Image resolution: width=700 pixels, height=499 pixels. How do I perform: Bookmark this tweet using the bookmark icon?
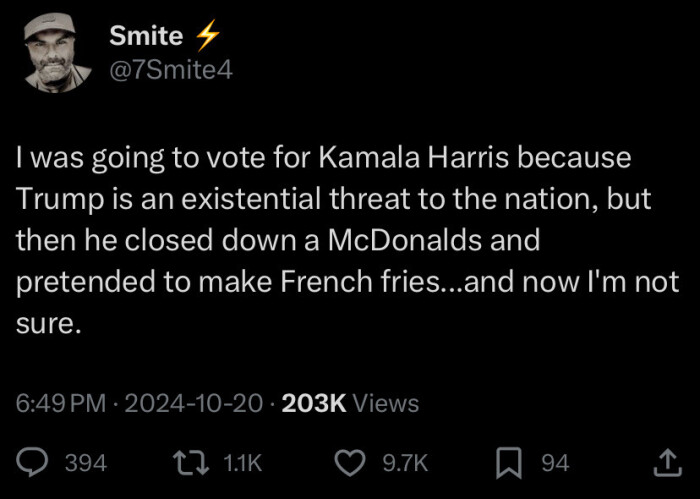tap(510, 462)
